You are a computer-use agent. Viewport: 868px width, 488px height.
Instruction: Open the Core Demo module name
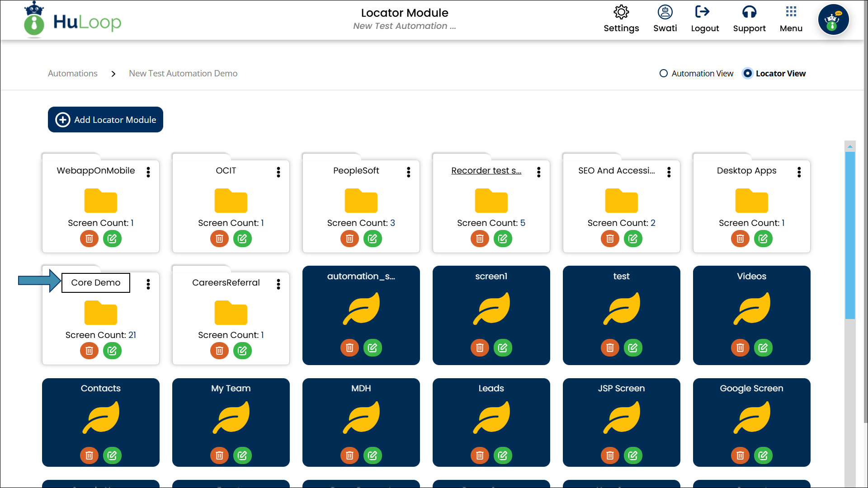tap(96, 283)
